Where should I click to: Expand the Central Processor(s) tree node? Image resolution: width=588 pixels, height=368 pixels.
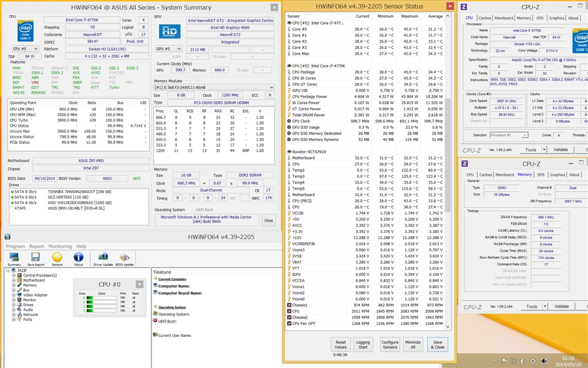[13, 275]
